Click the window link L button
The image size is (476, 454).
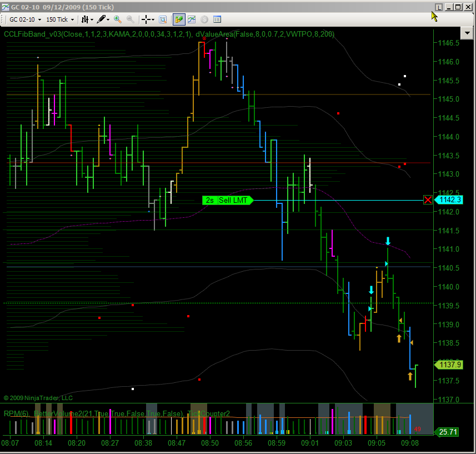click(x=439, y=7)
